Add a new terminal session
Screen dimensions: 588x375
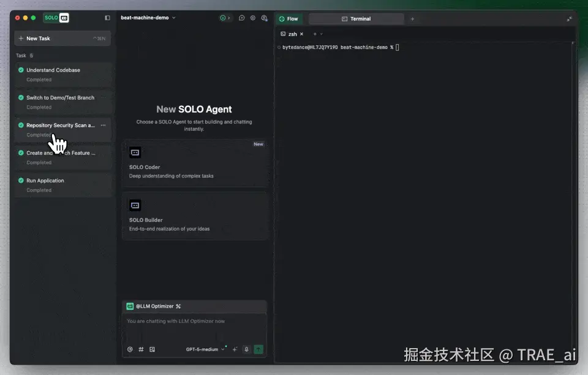point(315,34)
